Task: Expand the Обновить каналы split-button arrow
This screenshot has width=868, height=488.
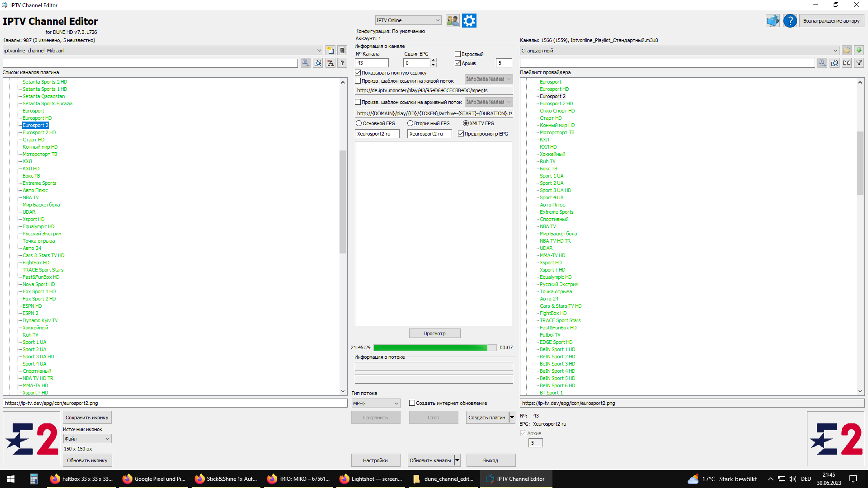Action: pos(457,460)
